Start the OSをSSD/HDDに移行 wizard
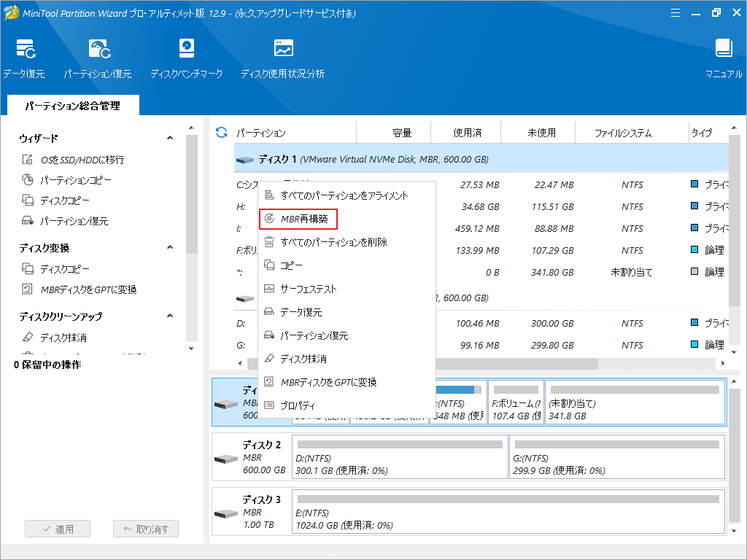Image resolution: width=747 pixels, height=560 pixels. [x=74, y=160]
